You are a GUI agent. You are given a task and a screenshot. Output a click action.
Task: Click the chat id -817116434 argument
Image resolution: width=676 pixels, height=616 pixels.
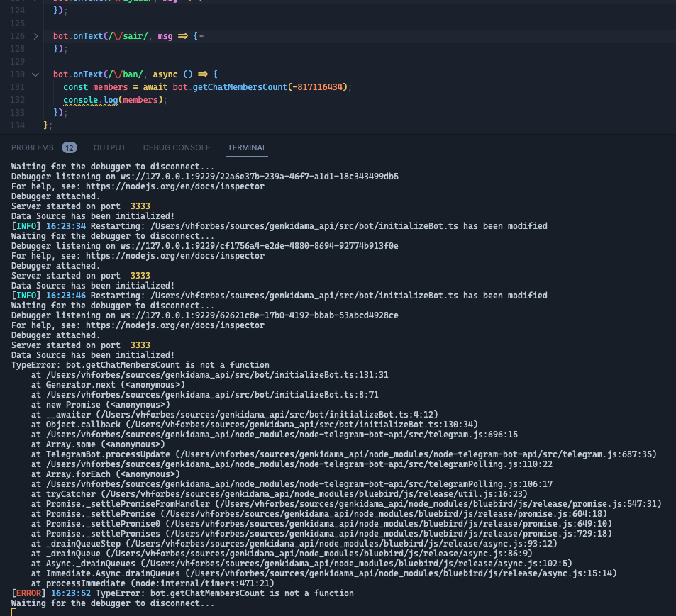tap(317, 87)
